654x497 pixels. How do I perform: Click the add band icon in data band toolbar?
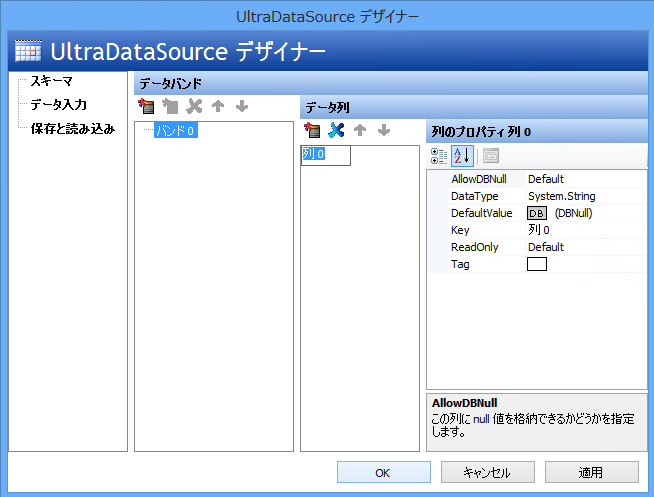tap(146, 106)
